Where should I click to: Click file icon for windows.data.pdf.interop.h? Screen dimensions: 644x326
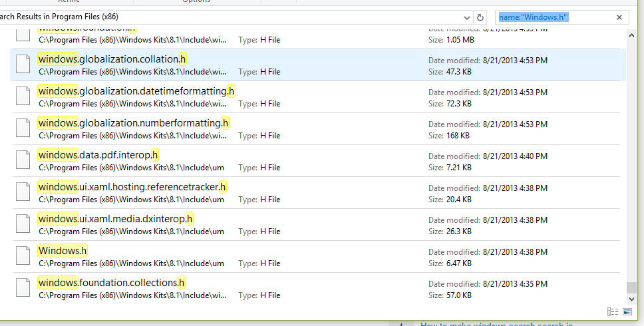pos(23,160)
